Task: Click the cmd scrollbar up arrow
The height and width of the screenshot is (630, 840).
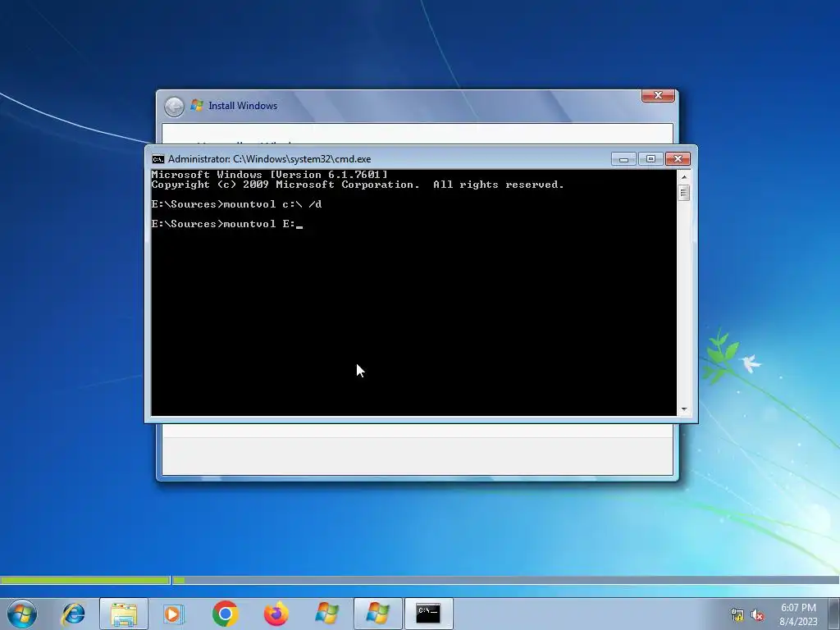Action: tap(683, 177)
